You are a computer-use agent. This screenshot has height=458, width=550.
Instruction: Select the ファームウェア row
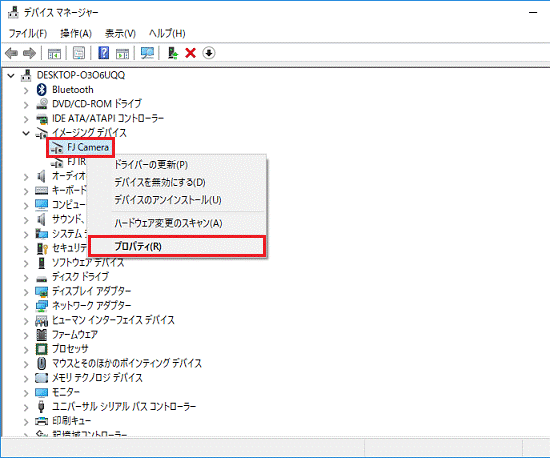point(75,335)
